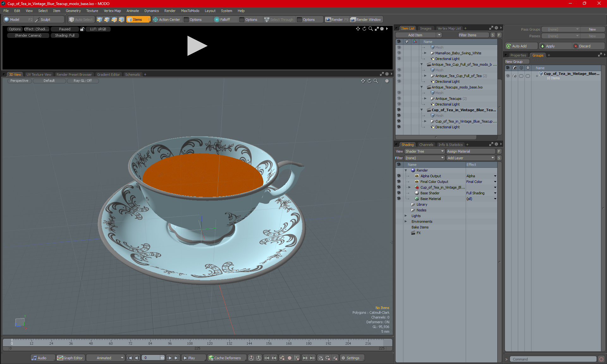Open Audio settings

pyautogui.click(x=42, y=358)
